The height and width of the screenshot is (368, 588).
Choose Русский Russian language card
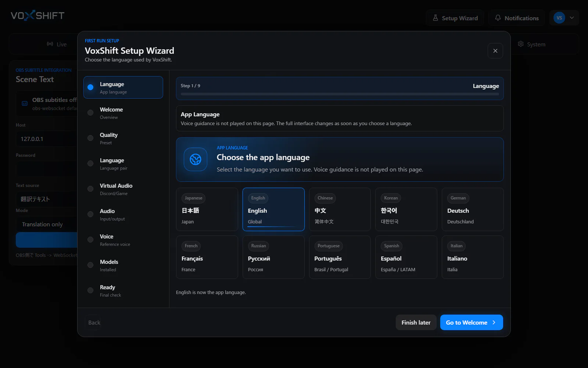tap(273, 257)
